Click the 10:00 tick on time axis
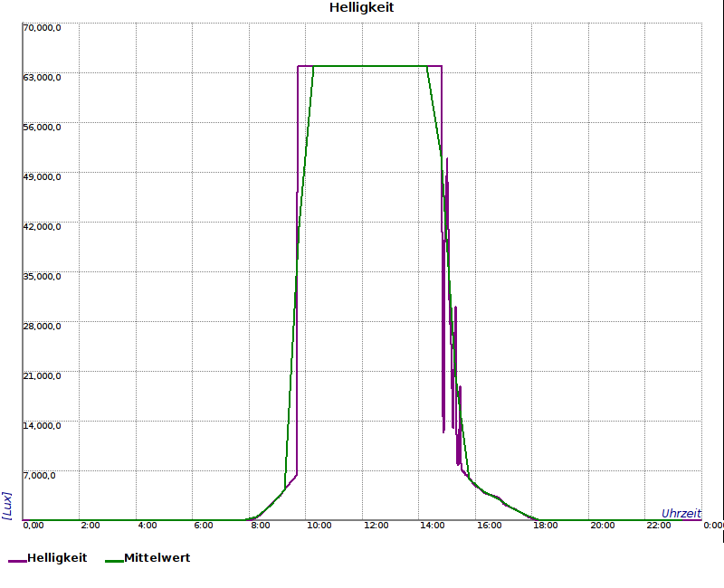724x588 pixels. [319, 526]
